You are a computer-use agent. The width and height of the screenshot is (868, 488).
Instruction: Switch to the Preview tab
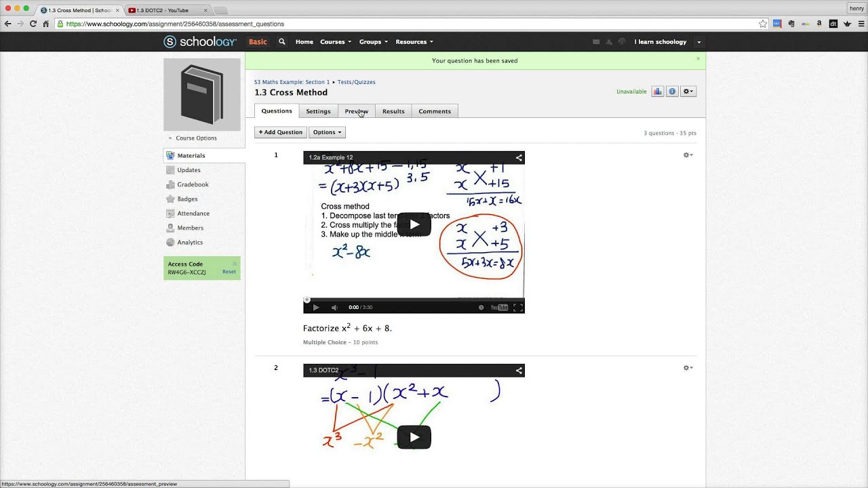click(x=356, y=111)
